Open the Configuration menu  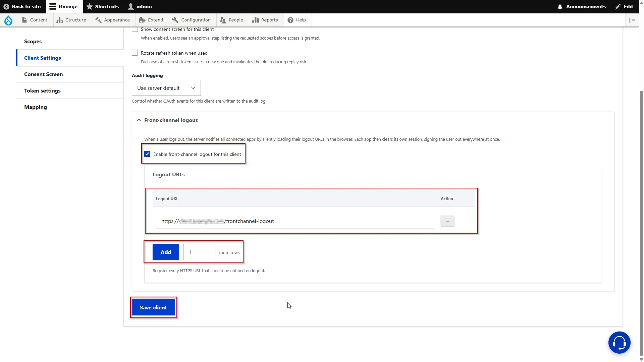[x=192, y=20]
